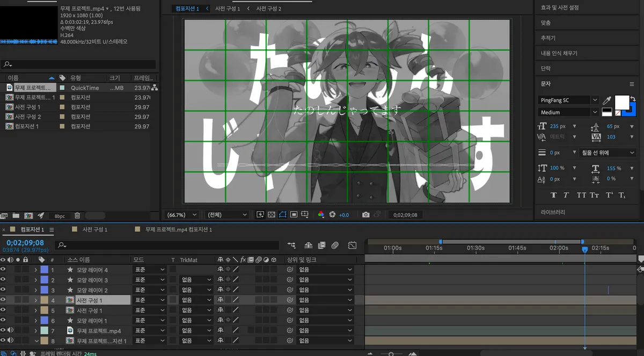Toggle fast previews in the viewer
644x356 pixels.
(261, 215)
